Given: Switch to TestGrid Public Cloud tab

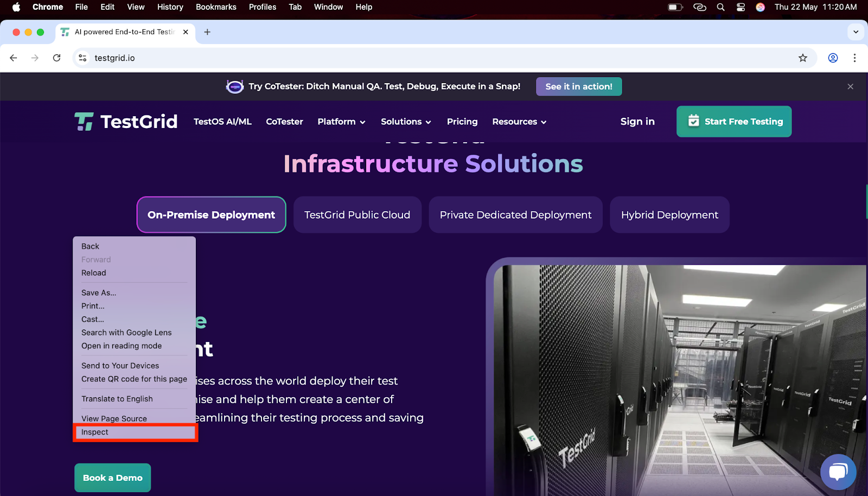Looking at the screenshot, I should [x=357, y=215].
